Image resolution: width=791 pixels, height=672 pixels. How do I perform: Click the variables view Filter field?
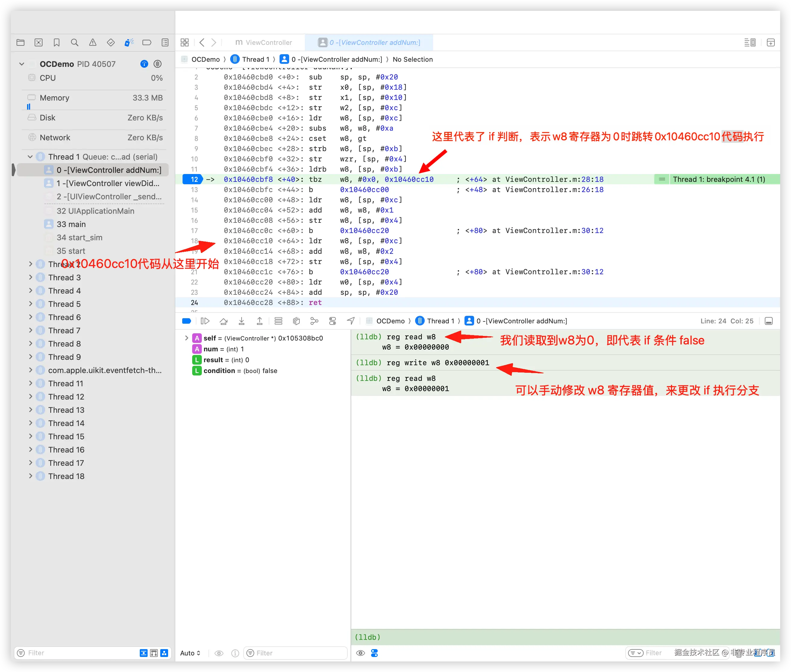(297, 653)
